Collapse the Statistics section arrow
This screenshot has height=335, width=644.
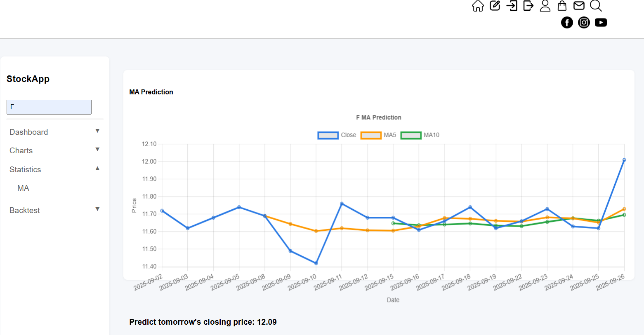(x=97, y=169)
